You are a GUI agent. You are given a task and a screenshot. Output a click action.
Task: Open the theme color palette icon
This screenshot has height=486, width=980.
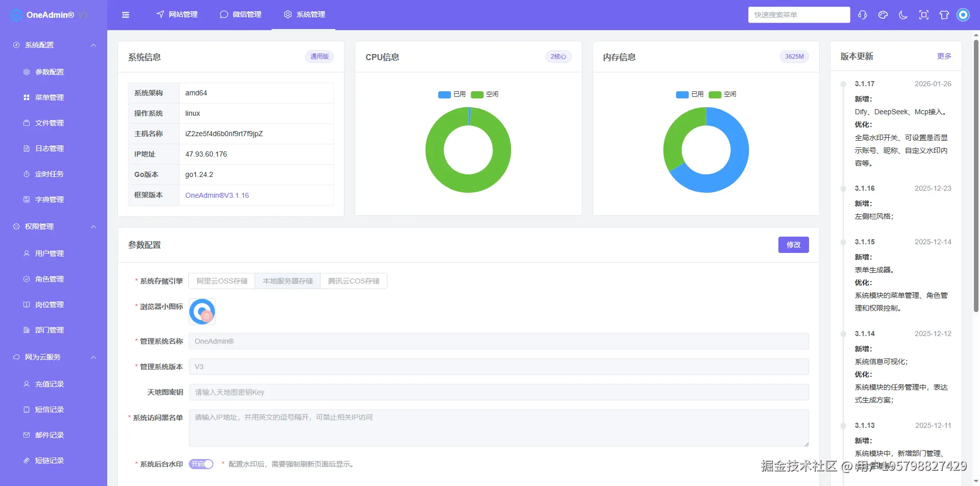point(883,15)
